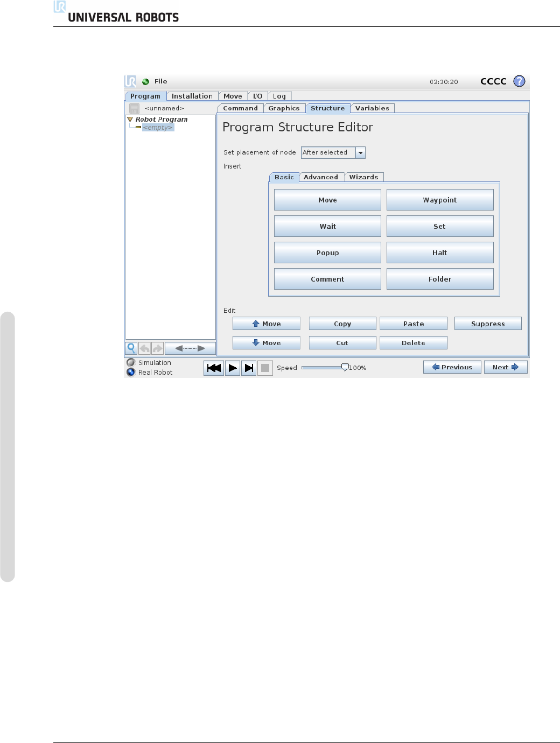Image resolution: width=560 pixels, height=743 pixels.
Task: Click the Paste button
Action: [414, 324]
